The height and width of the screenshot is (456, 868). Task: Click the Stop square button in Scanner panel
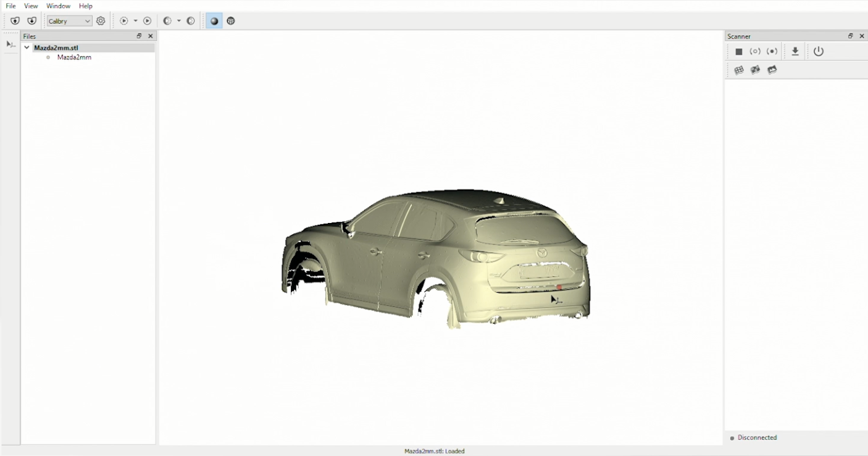(x=738, y=52)
